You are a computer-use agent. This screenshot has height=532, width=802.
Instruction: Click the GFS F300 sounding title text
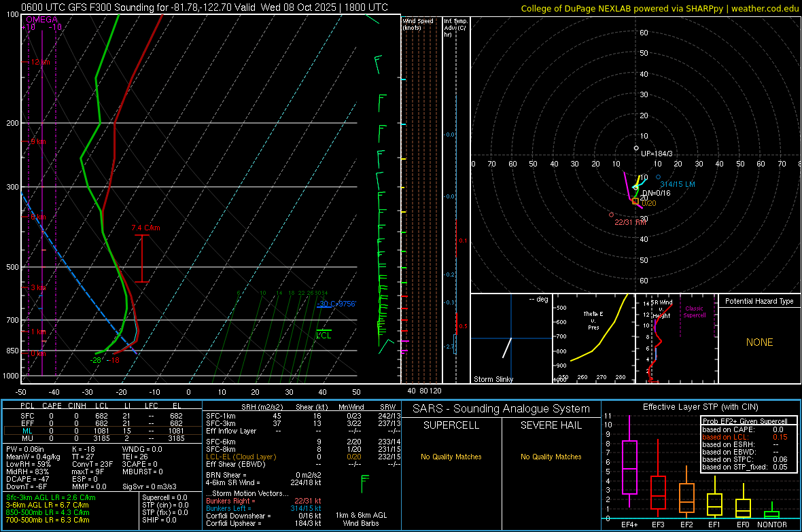[205, 7]
